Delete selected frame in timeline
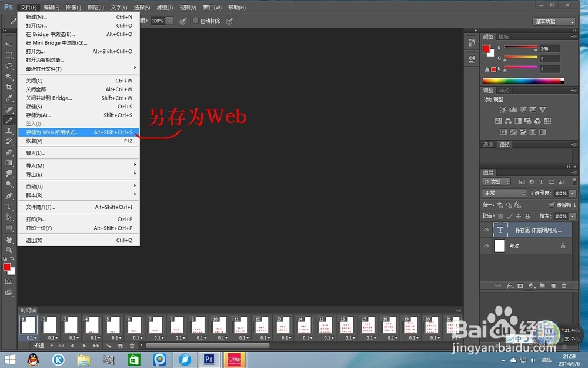The image size is (588, 368). [x=132, y=346]
